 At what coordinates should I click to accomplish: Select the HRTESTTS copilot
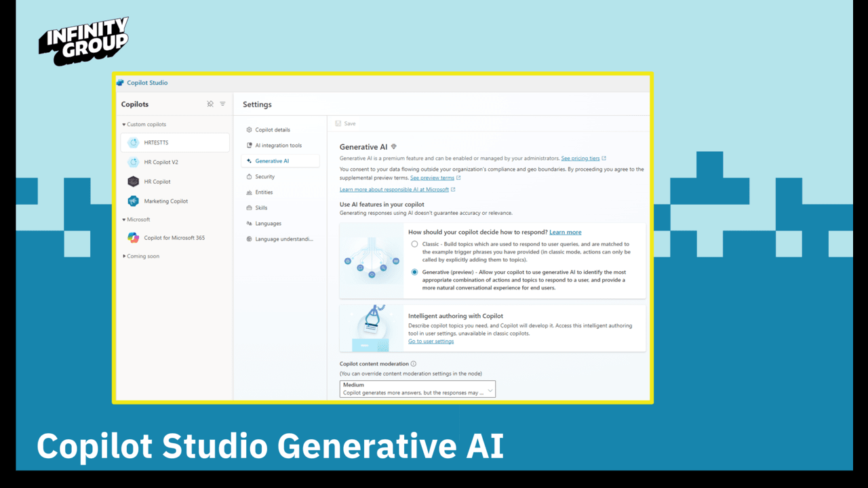coord(175,143)
